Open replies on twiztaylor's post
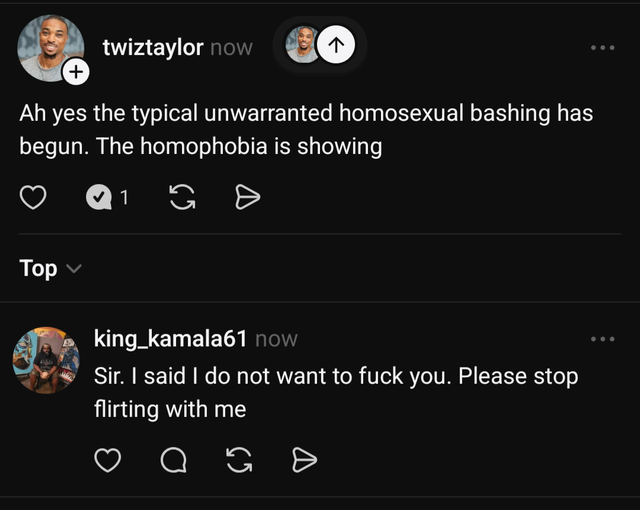 point(98,198)
